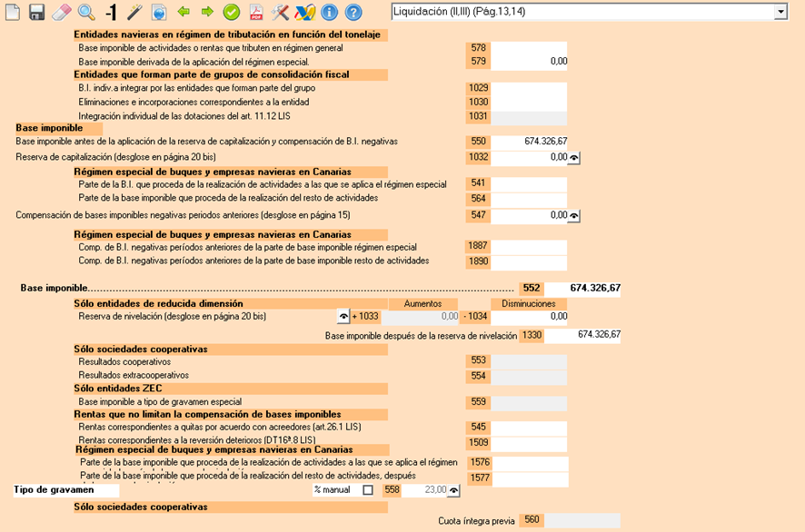Image resolution: width=805 pixels, height=532 pixels.
Task: Click input field for box 1577
Action: point(531,479)
